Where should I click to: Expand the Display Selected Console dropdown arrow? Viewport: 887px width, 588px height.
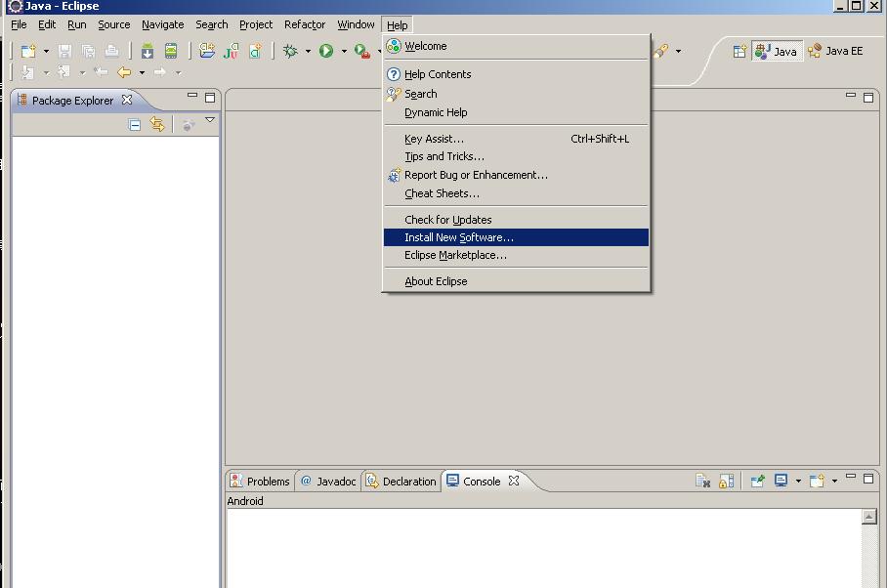(798, 482)
